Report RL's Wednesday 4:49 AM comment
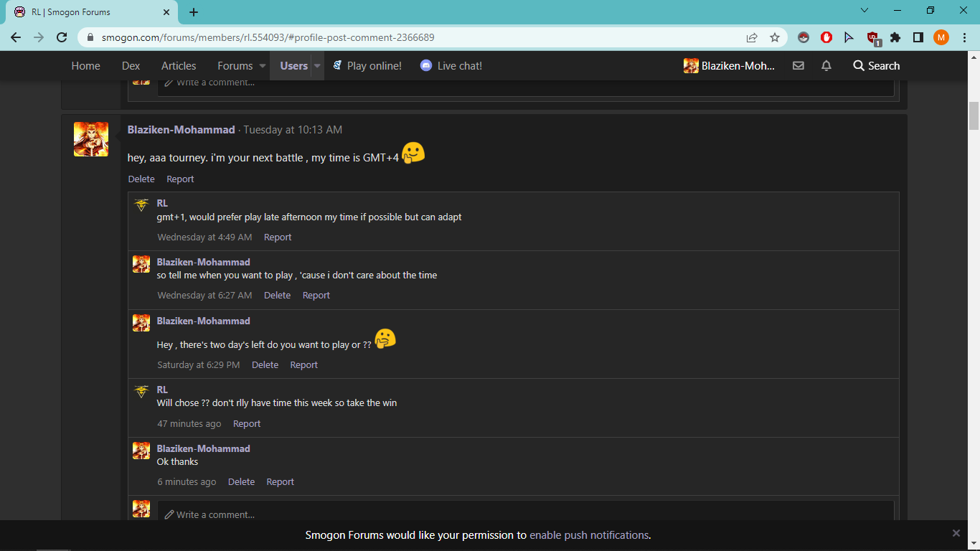 278,237
